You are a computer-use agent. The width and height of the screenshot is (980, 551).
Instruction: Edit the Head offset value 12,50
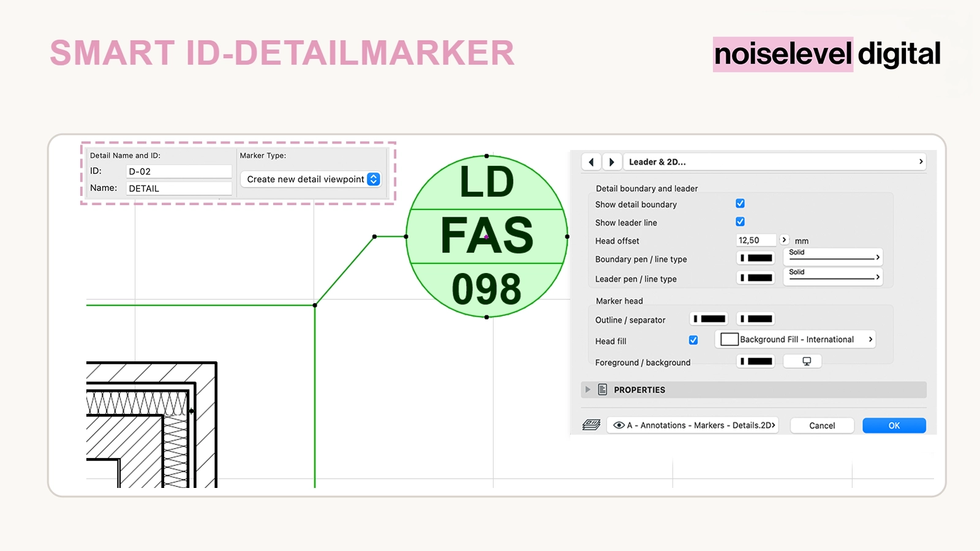756,241
